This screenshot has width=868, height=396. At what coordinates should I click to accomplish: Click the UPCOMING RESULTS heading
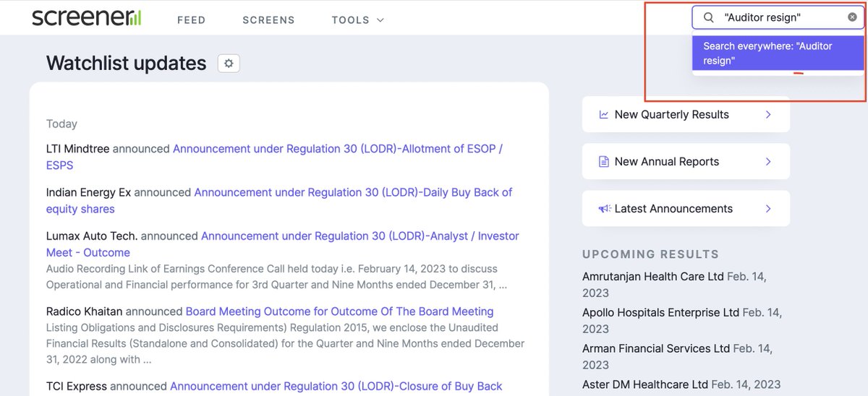651,254
